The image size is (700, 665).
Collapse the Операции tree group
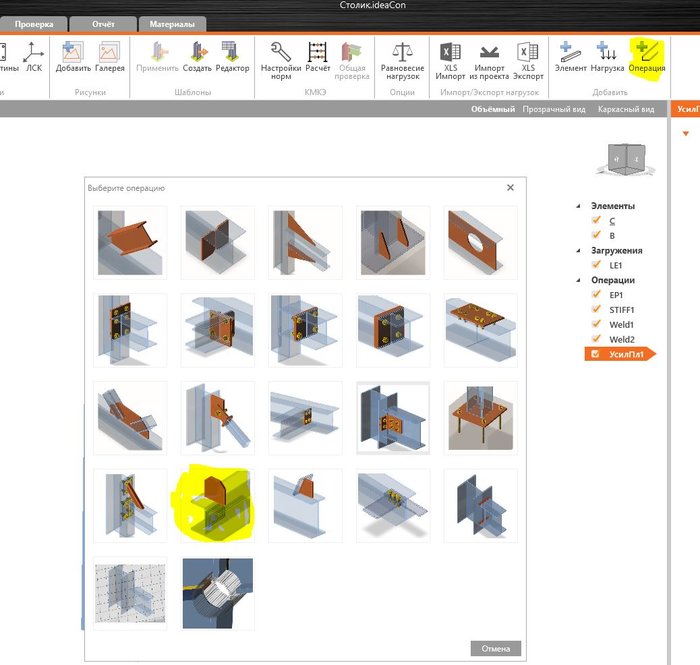pos(579,280)
